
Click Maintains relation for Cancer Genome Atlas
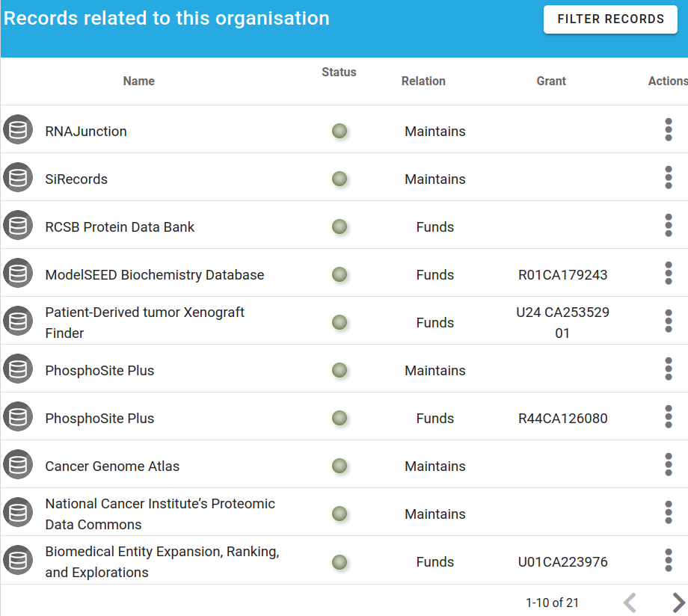tap(434, 466)
